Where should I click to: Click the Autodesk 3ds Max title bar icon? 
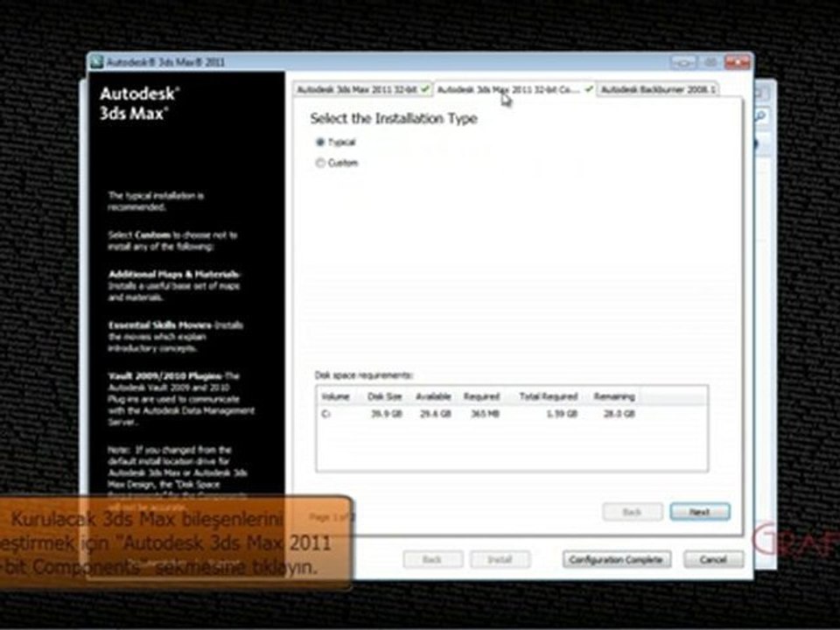97,62
